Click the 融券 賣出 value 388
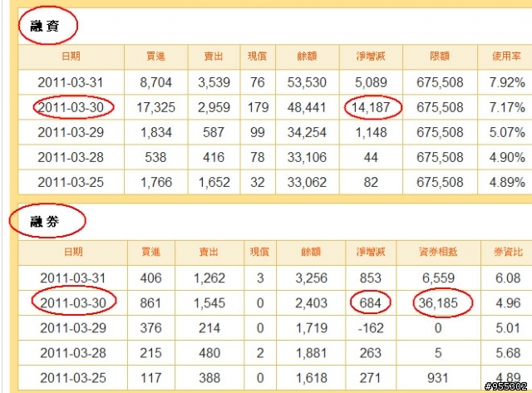This screenshot has width=532, height=393. (209, 378)
